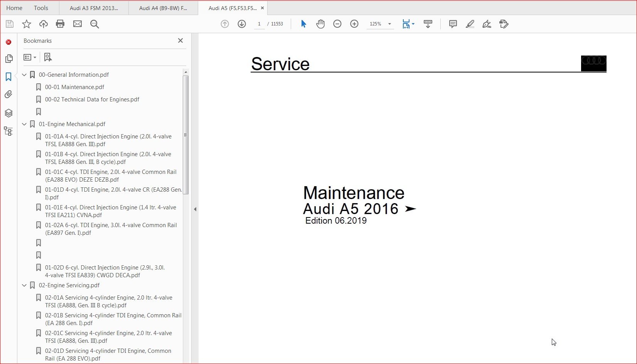Open the Attachments paperclip panel

pyautogui.click(x=8, y=94)
